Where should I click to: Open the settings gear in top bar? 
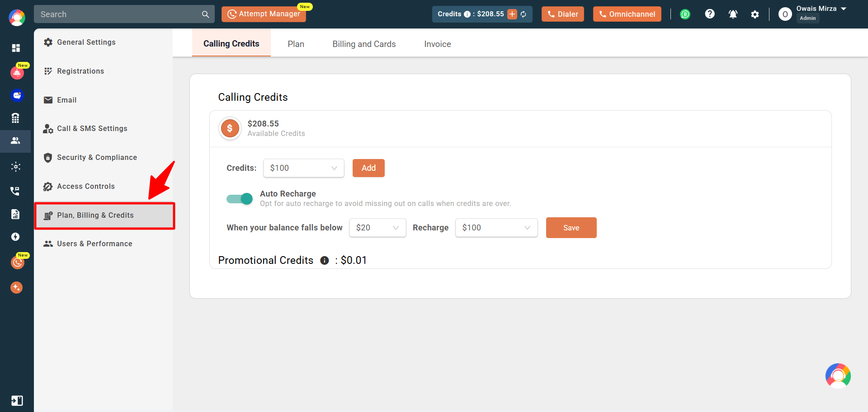click(x=755, y=14)
